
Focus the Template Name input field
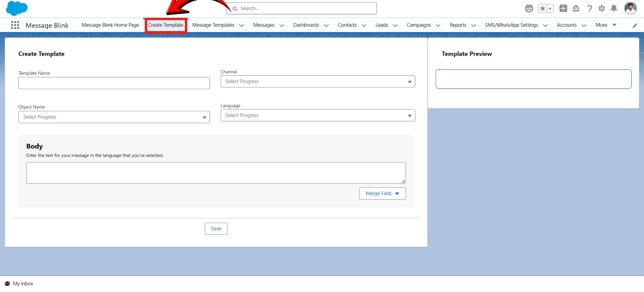[x=114, y=83]
